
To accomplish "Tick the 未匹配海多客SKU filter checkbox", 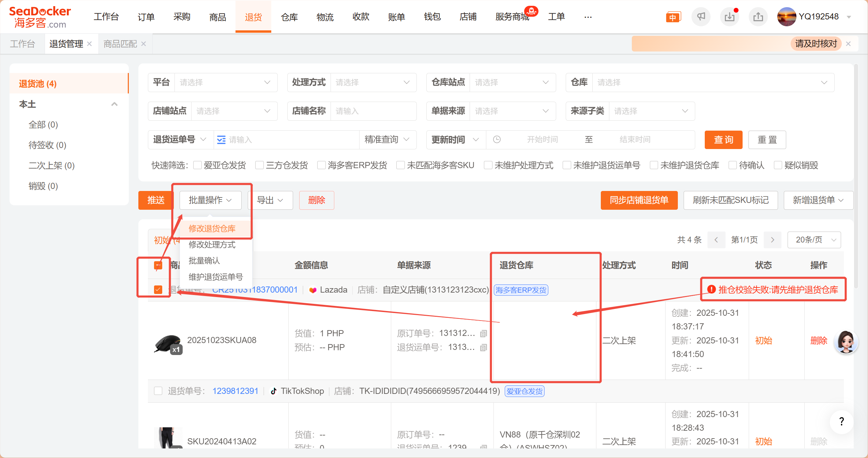I will tap(400, 165).
